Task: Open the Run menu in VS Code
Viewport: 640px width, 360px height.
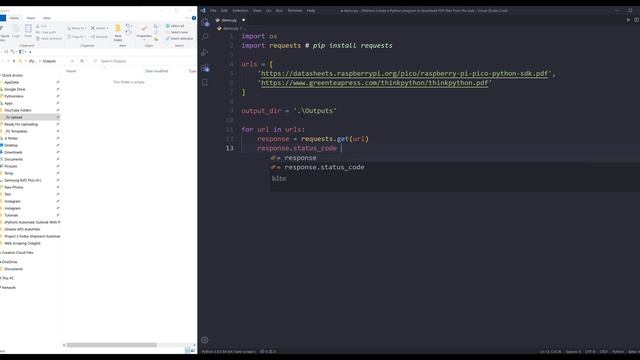Action: pos(279,11)
